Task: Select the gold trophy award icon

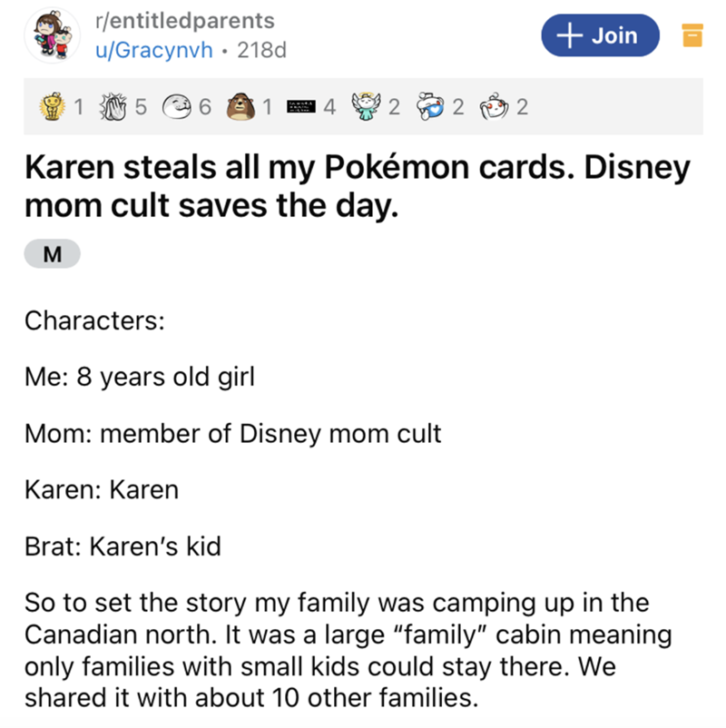Action: click(x=54, y=109)
